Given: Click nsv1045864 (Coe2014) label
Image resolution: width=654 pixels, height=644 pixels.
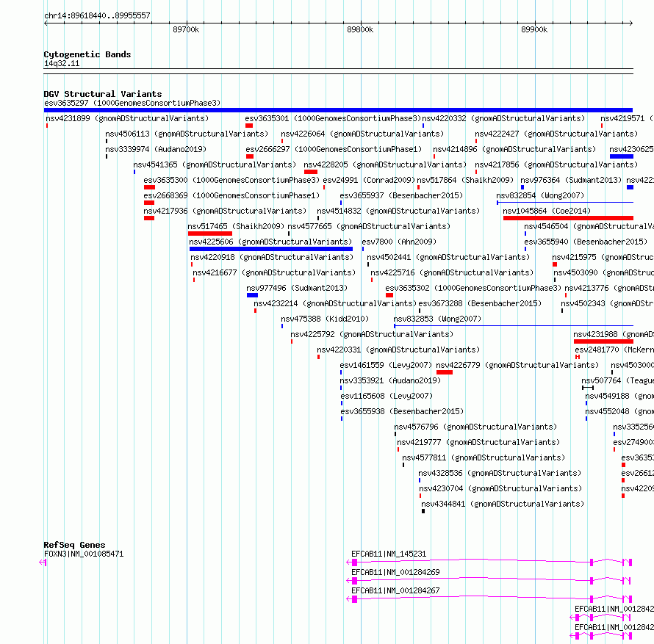Looking at the screenshot, I should (x=547, y=211).
